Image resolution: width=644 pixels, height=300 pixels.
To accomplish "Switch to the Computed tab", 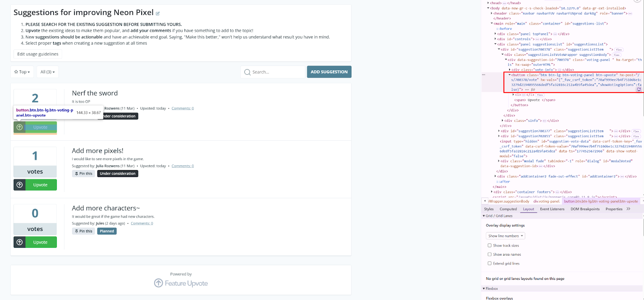I will [508, 209].
